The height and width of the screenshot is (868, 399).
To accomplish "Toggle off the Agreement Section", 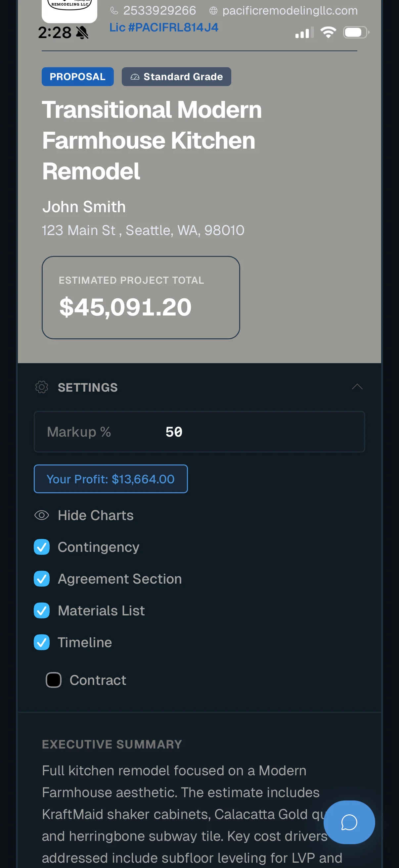I will (x=42, y=579).
